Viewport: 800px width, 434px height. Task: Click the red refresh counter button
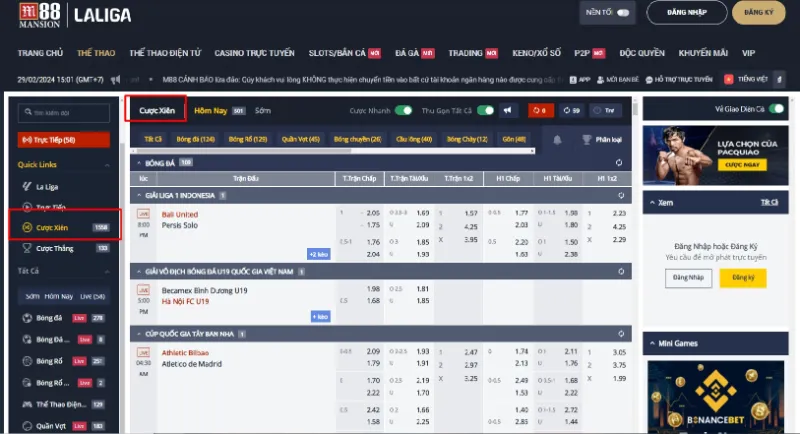(540, 110)
